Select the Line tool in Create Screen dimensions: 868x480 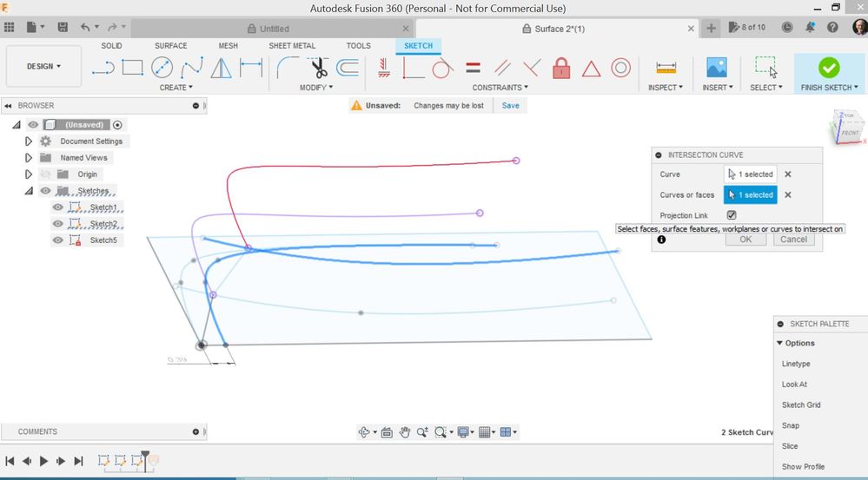103,68
